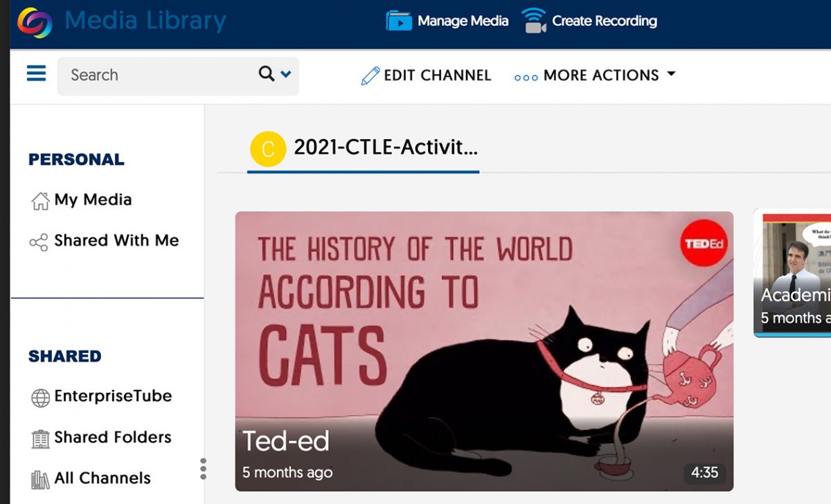Click the search magnifier icon

point(267,74)
